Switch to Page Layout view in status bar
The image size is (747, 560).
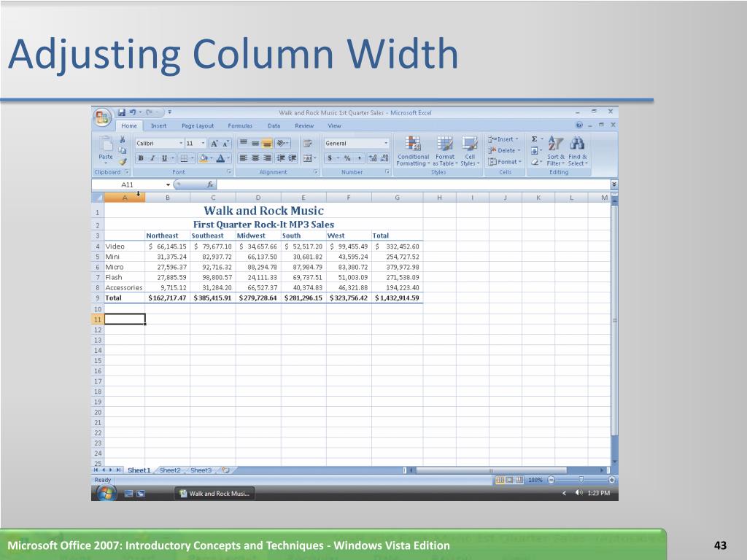(x=509, y=480)
